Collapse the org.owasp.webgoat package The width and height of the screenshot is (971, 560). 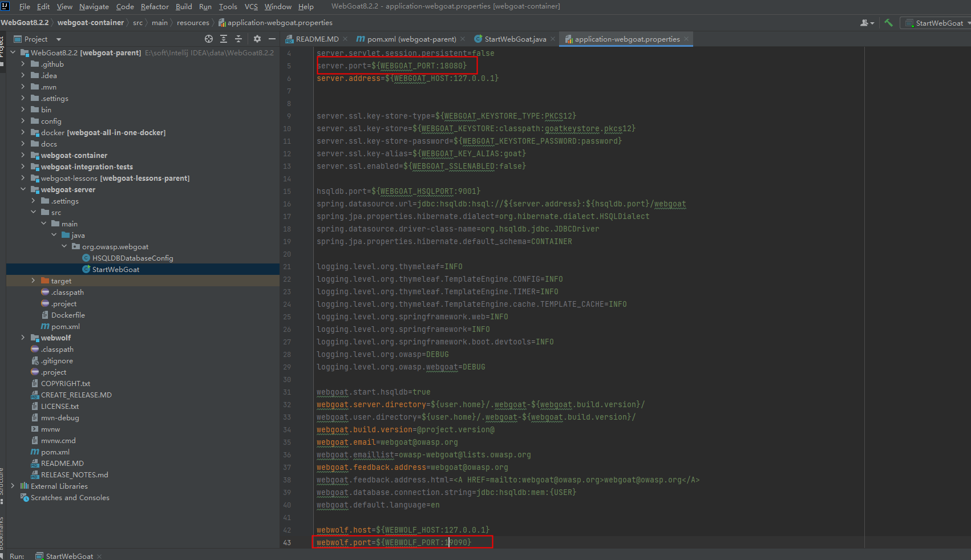(64, 246)
